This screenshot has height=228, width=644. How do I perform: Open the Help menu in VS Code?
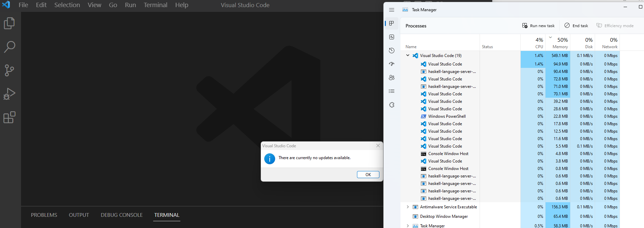tap(182, 5)
